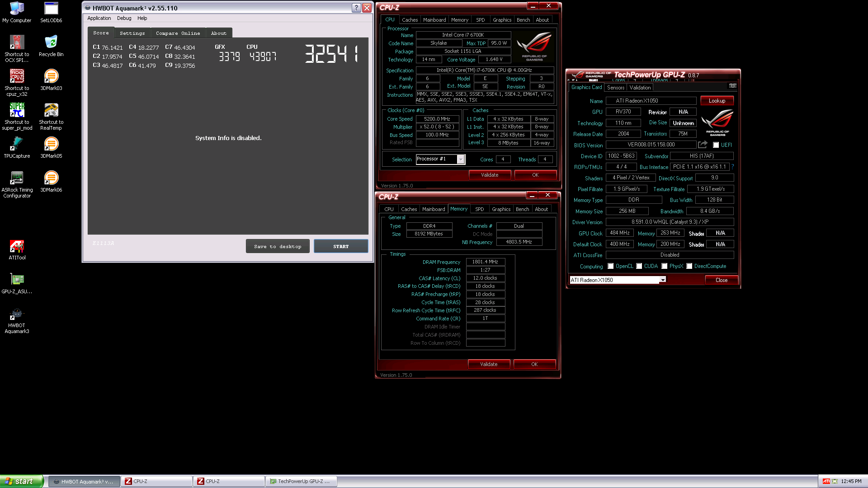The height and width of the screenshot is (488, 868).
Task: Open Recycle Bin icon
Action: click(x=51, y=46)
